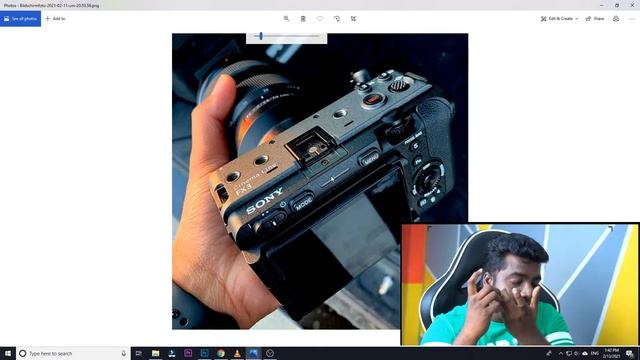This screenshot has width=640, height=360.
Task: Click the Type here to search box
Action: 73,353
